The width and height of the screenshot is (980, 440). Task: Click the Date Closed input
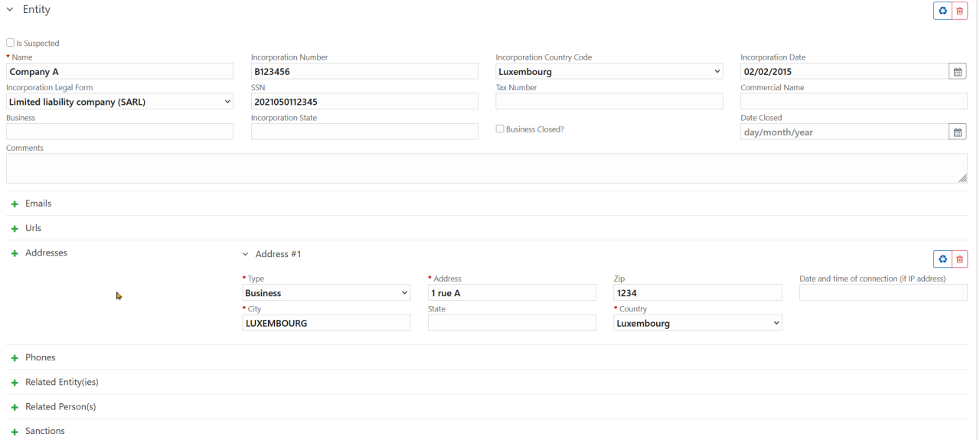(x=845, y=132)
